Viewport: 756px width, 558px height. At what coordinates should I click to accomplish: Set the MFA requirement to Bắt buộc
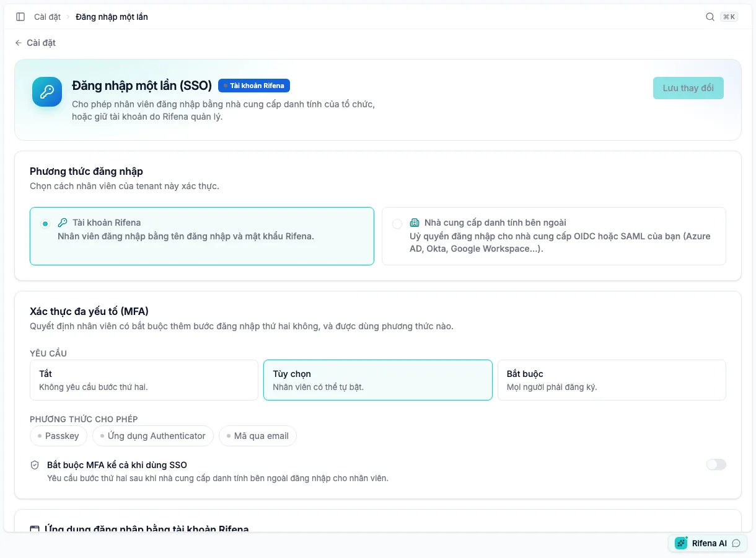[612, 380]
